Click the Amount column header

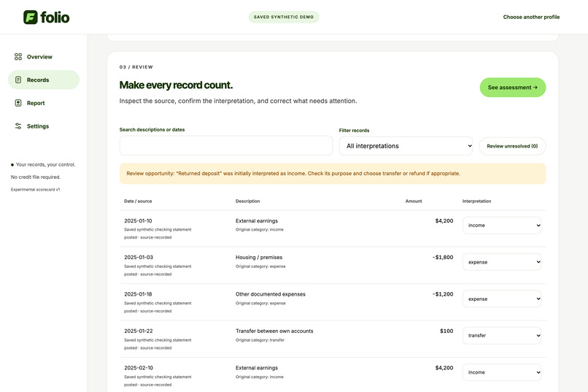click(414, 201)
